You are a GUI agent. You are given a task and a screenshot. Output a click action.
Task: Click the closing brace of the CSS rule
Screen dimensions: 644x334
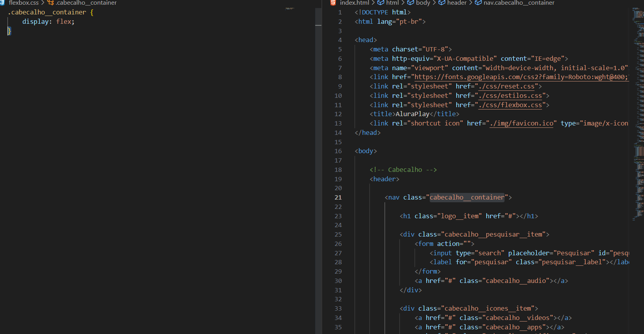point(9,31)
